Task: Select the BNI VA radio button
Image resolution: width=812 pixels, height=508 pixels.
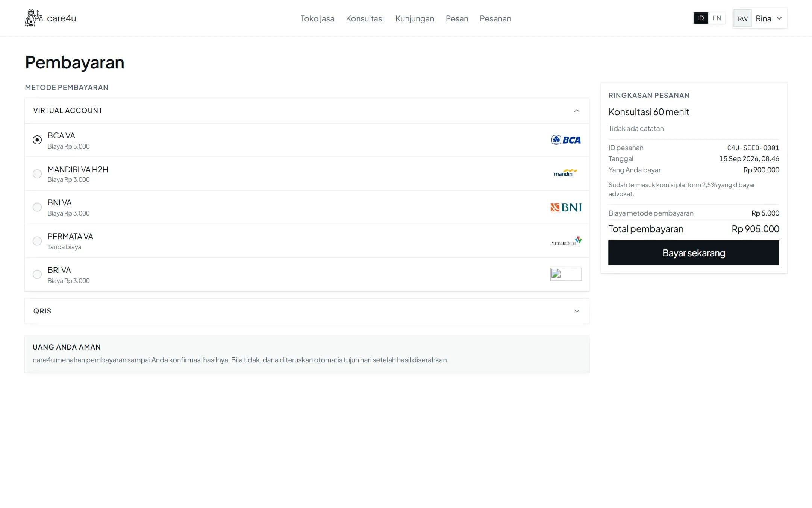Action: point(37,207)
